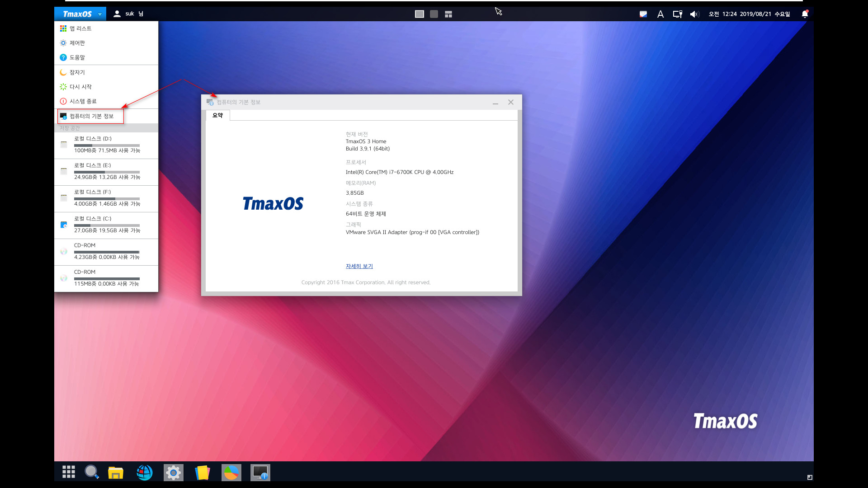
Task: Open the yellow sticky notes app in dock
Action: 203,473
